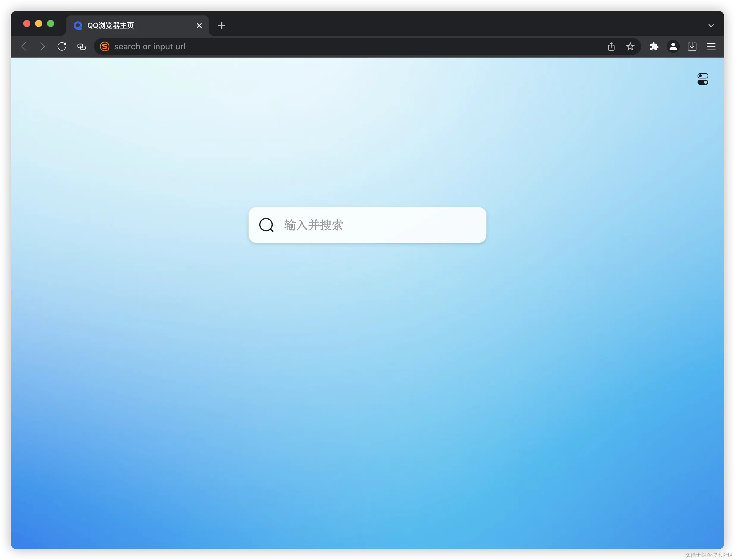Open the user account profile icon
The height and width of the screenshot is (560, 735).
coord(673,46)
